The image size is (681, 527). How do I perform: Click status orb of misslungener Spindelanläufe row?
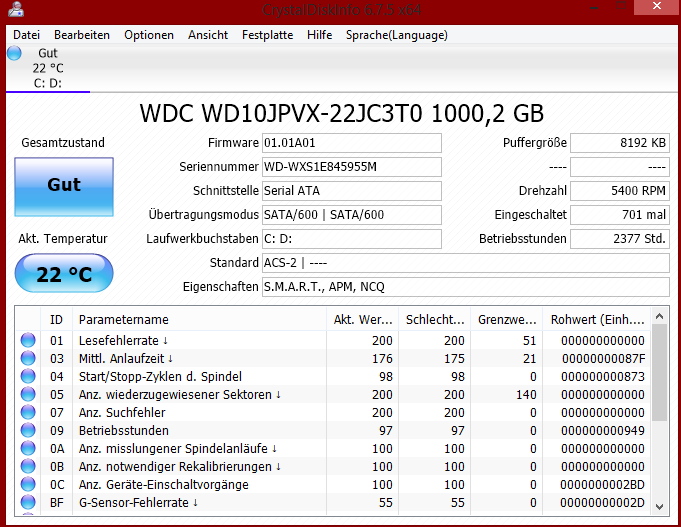pos(28,448)
